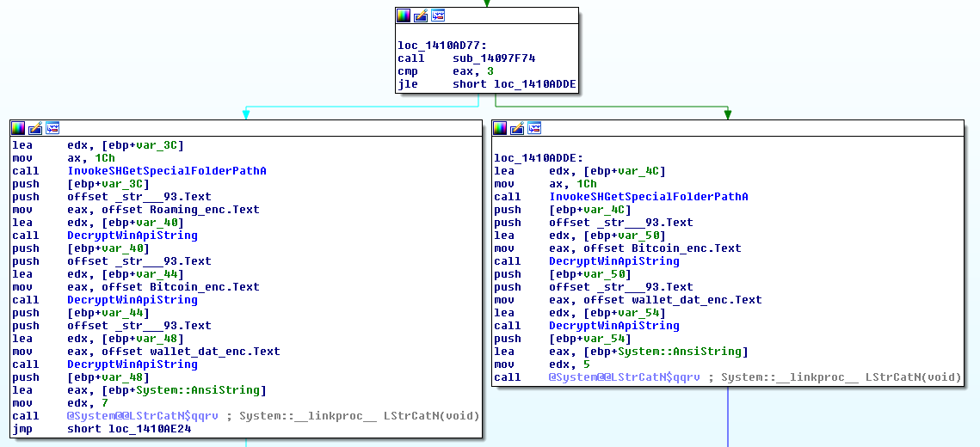Click the graph grouping icon on the loc_1410ADDE block
Screen dimensions: 980x447
click(533, 128)
